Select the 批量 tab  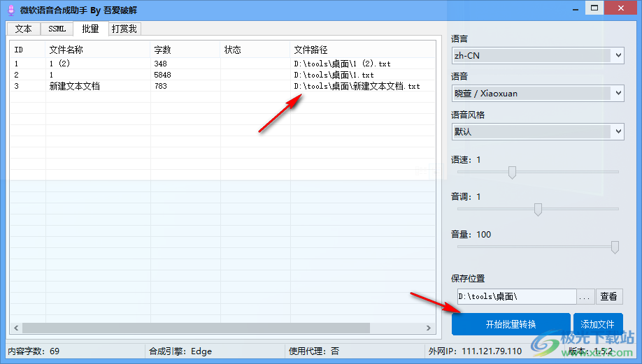click(x=90, y=29)
